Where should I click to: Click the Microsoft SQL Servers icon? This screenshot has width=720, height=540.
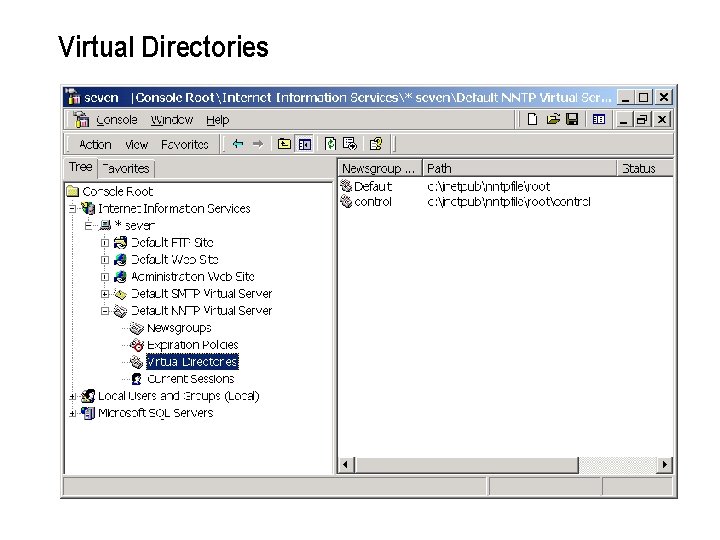(88, 413)
